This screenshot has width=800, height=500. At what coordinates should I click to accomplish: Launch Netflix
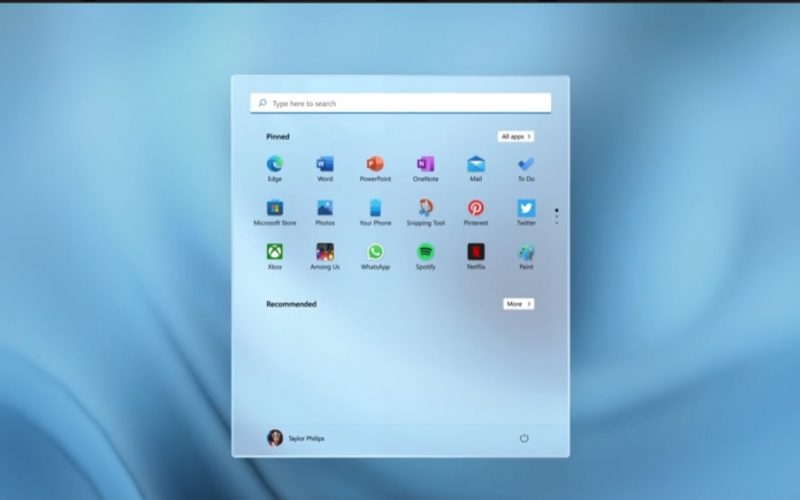[x=476, y=256]
